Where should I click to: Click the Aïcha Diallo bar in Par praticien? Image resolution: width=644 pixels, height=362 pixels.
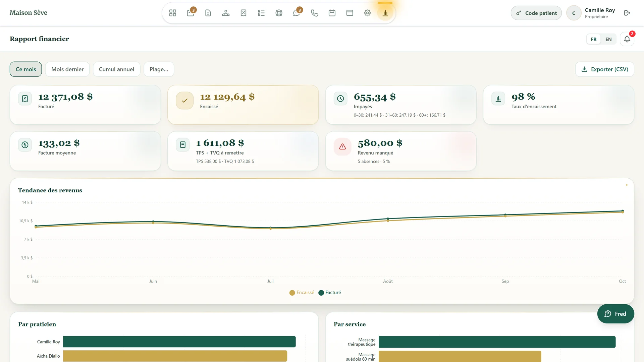tap(175, 356)
